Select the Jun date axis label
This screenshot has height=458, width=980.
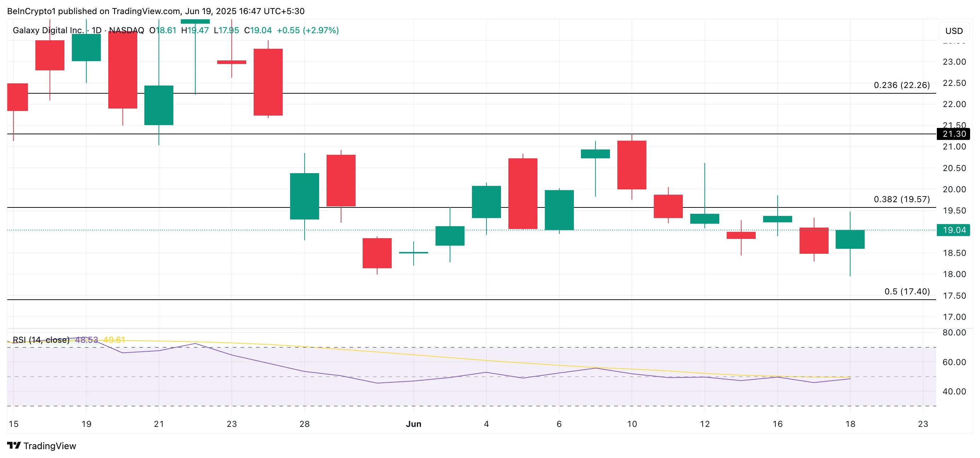(x=414, y=424)
